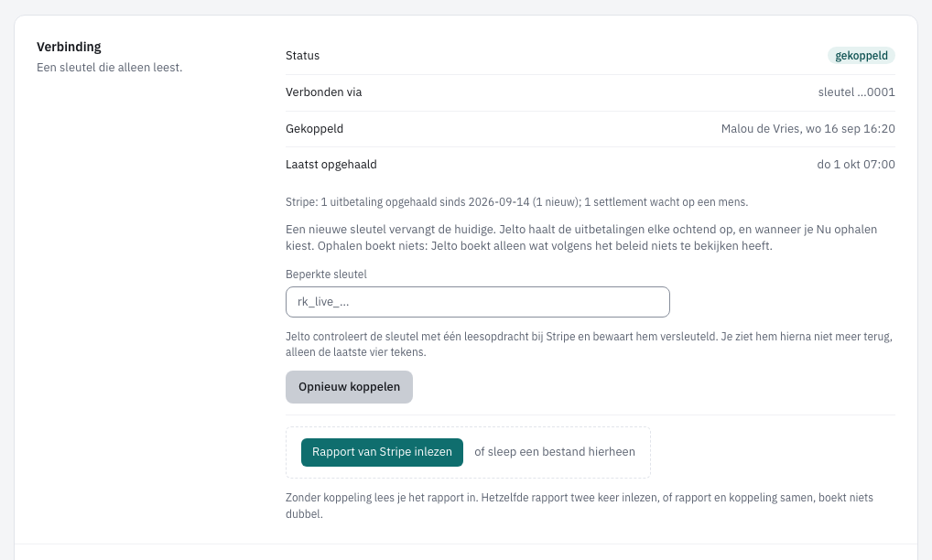Image resolution: width=932 pixels, height=560 pixels.
Task: Click the Gekoppeld row label
Action: [314, 129]
